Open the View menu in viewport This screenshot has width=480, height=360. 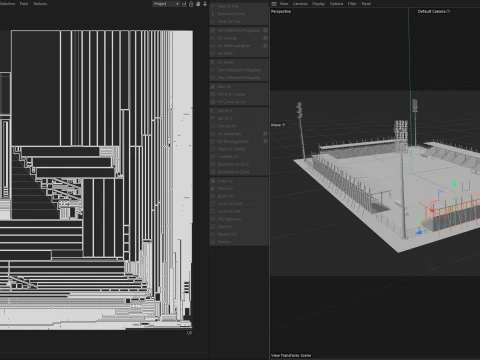pos(284,4)
